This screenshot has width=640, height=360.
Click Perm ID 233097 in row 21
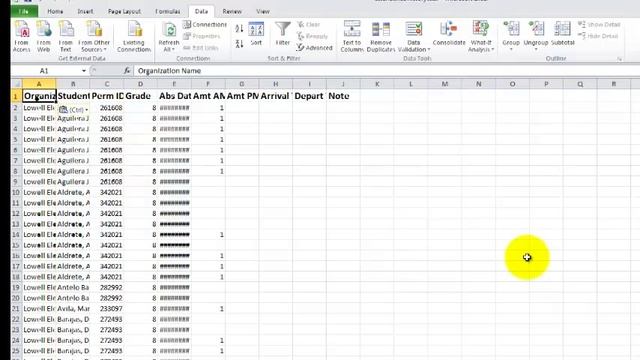coord(107,309)
